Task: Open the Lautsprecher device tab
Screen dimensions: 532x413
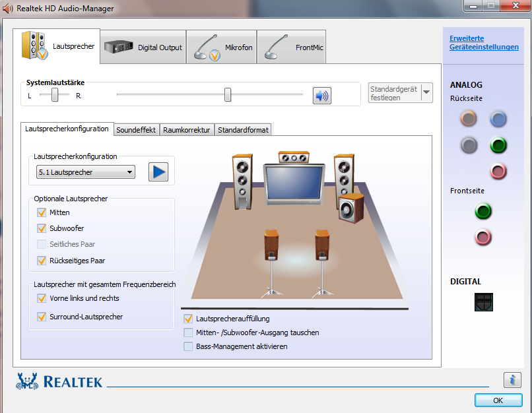Action: [x=57, y=46]
